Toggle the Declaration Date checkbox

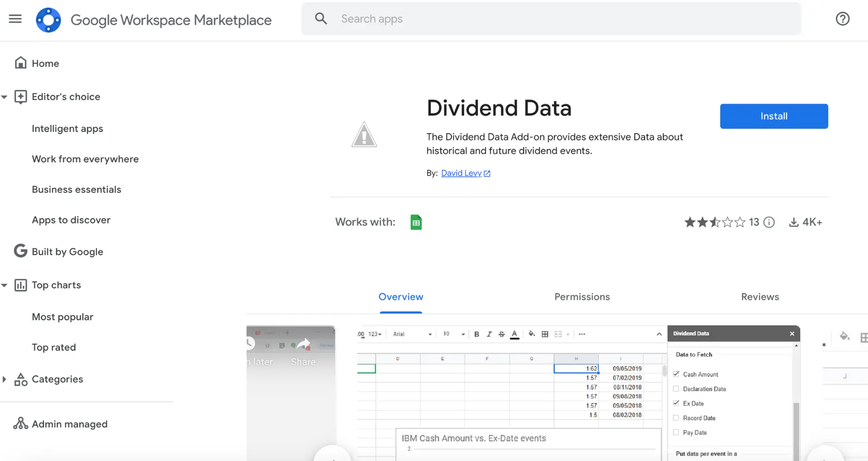pyautogui.click(x=676, y=389)
